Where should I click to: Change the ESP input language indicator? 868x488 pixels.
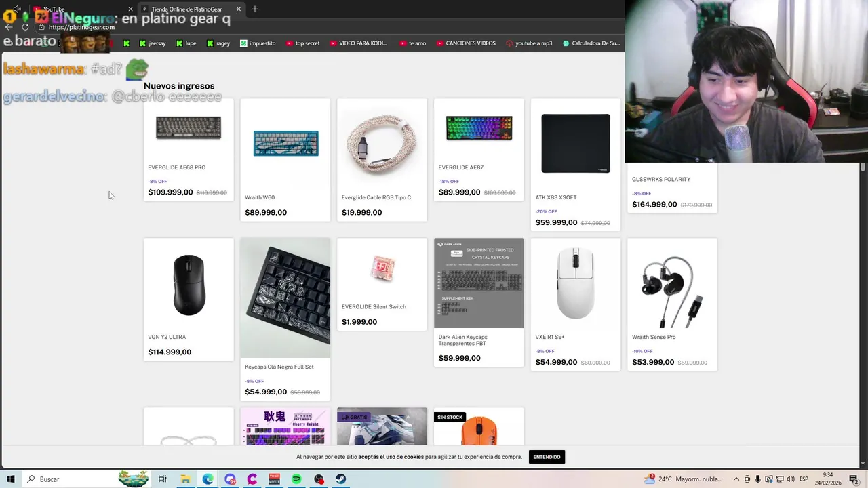click(804, 479)
